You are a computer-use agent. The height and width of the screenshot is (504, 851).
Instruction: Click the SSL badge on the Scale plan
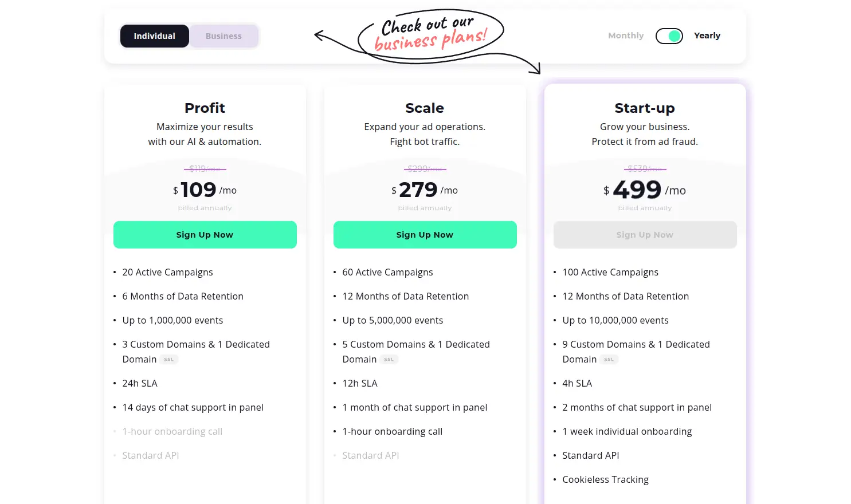[389, 359]
